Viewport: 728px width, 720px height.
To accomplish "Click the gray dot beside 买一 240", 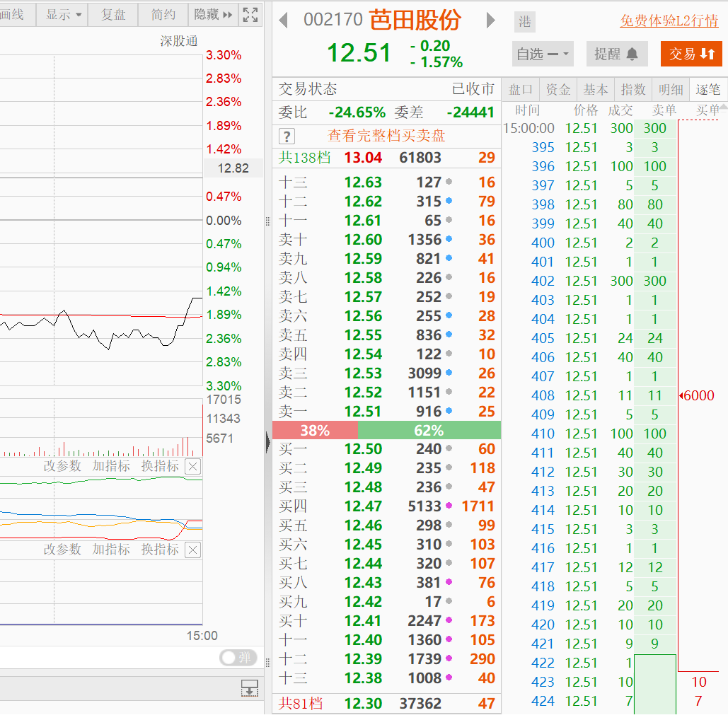I will [449, 448].
